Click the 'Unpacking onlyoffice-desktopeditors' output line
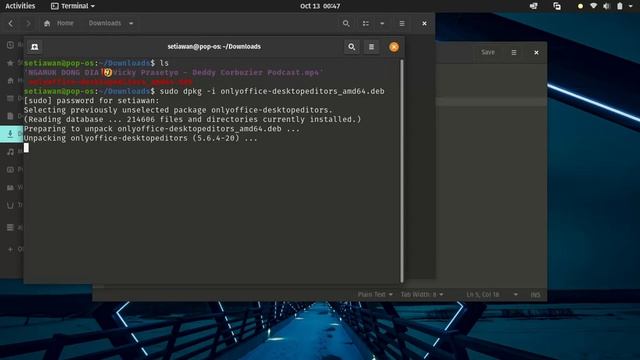The width and height of the screenshot is (640, 360). 141,138
